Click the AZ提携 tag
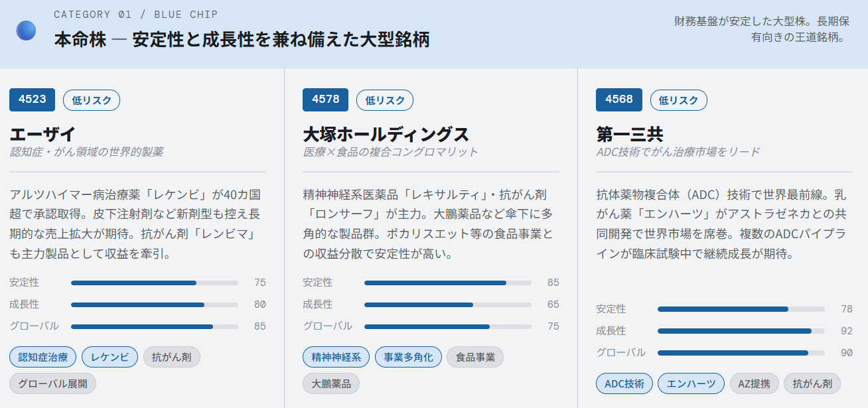This screenshot has width=868, height=408. point(754,383)
